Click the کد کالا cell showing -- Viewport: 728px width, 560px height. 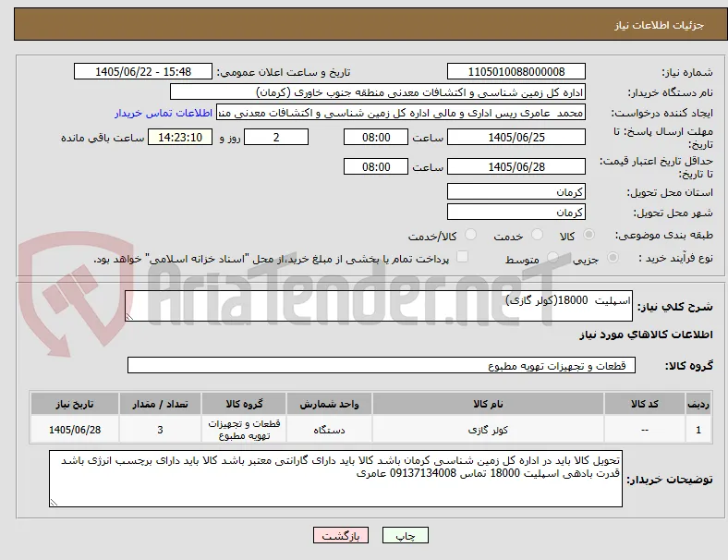point(645,430)
